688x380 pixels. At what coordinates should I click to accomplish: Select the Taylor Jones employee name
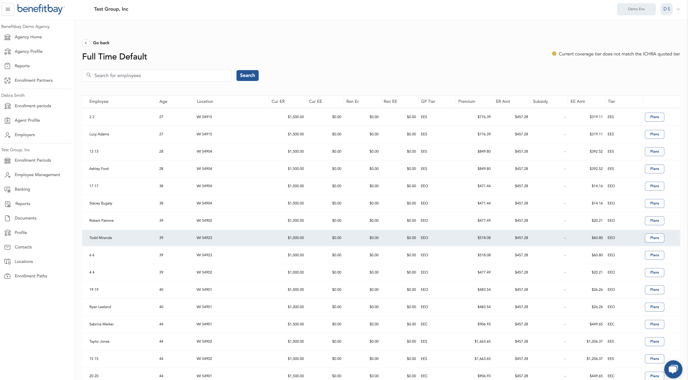pos(99,341)
